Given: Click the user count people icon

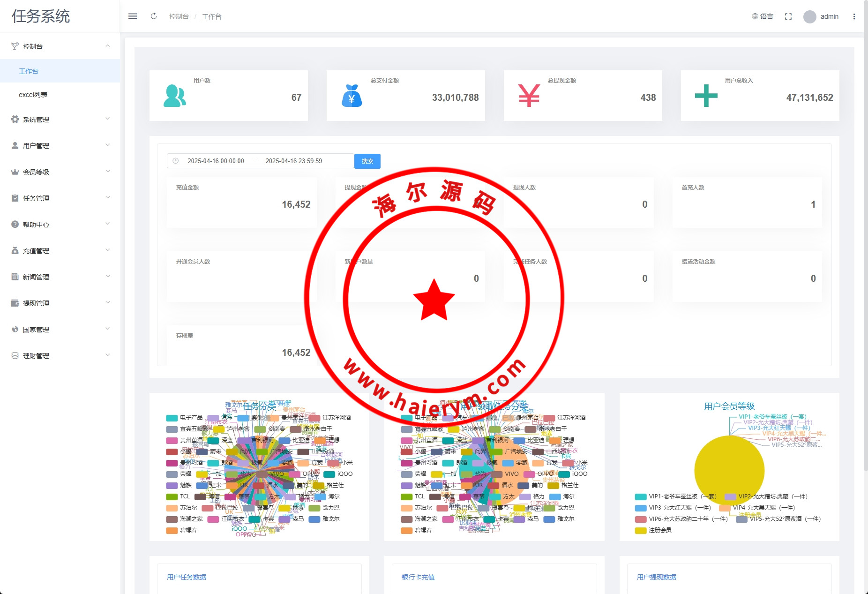Looking at the screenshot, I should [174, 96].
